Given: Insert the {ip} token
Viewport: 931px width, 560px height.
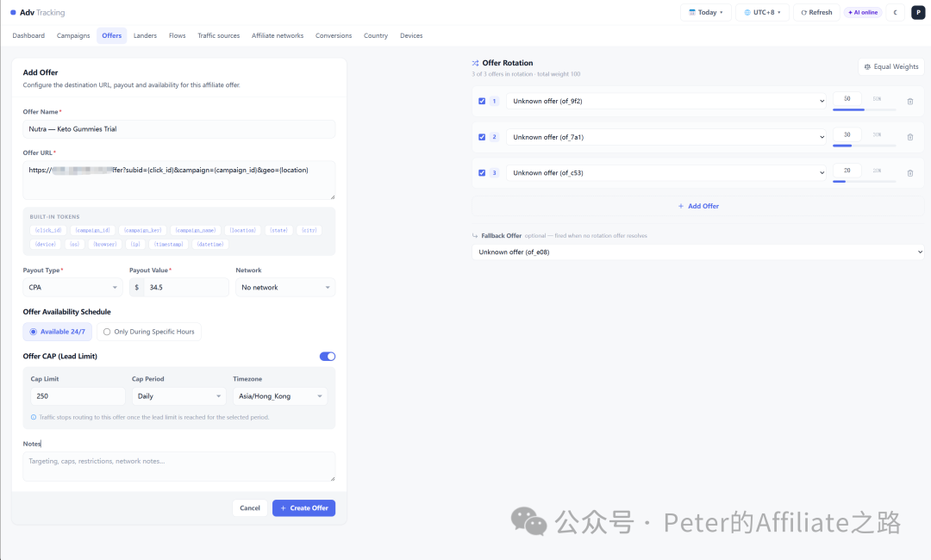Looking at the screenshot, I should (x=135, y=245).
